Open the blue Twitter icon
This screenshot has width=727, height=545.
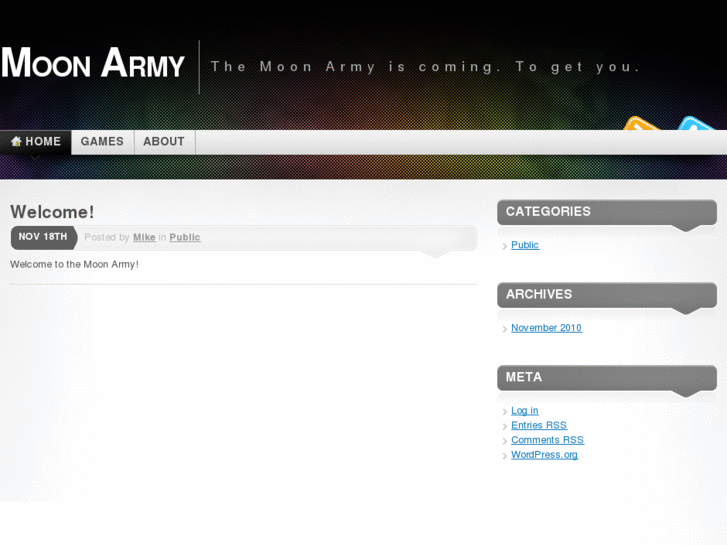pos(695,123)
